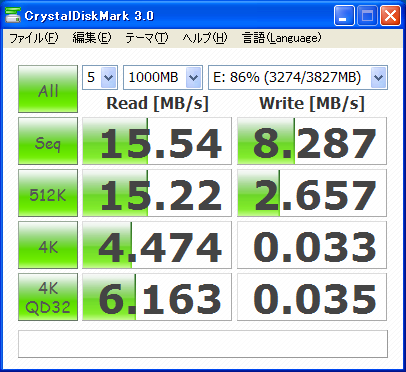Minimize the CrystalDiskMark window

344,16
